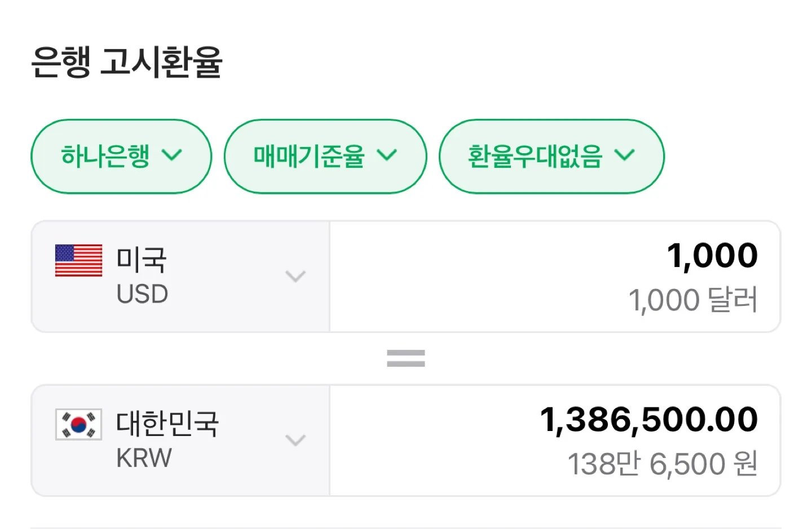This screenshot has width=812, height=529.
Task: Open the 환율우대없음 preferential rate selector
Action: tap(551, 156)
